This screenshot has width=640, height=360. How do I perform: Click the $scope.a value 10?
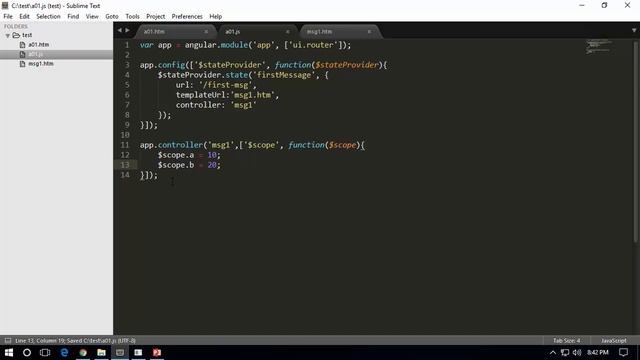212,155
